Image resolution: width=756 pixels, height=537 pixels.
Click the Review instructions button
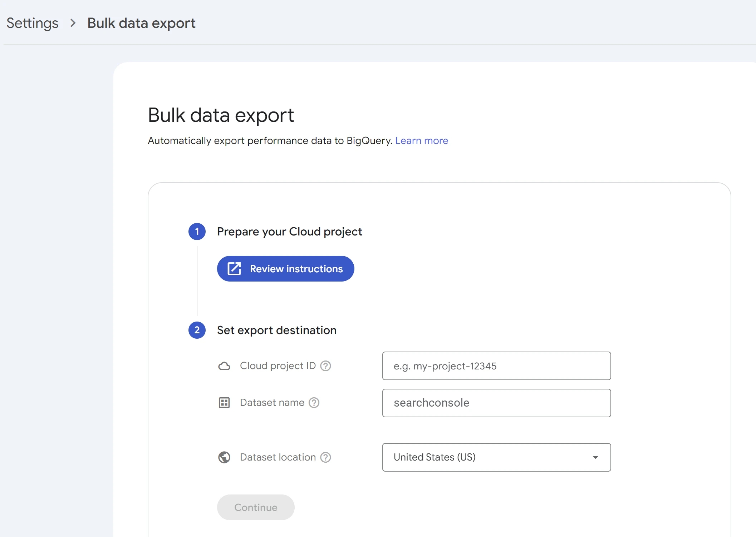[285, 269]
